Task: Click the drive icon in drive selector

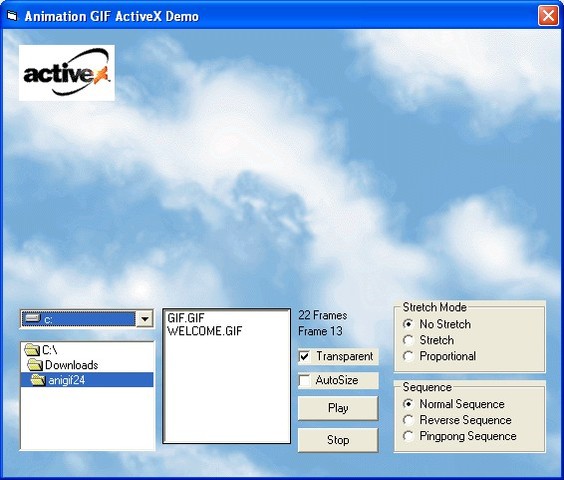Action: [33, 318]
